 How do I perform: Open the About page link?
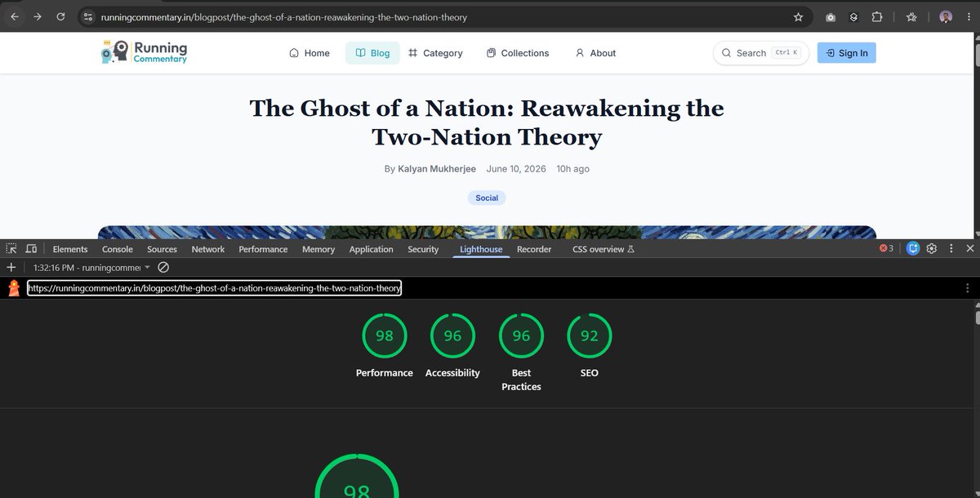(x=595, y=53)
